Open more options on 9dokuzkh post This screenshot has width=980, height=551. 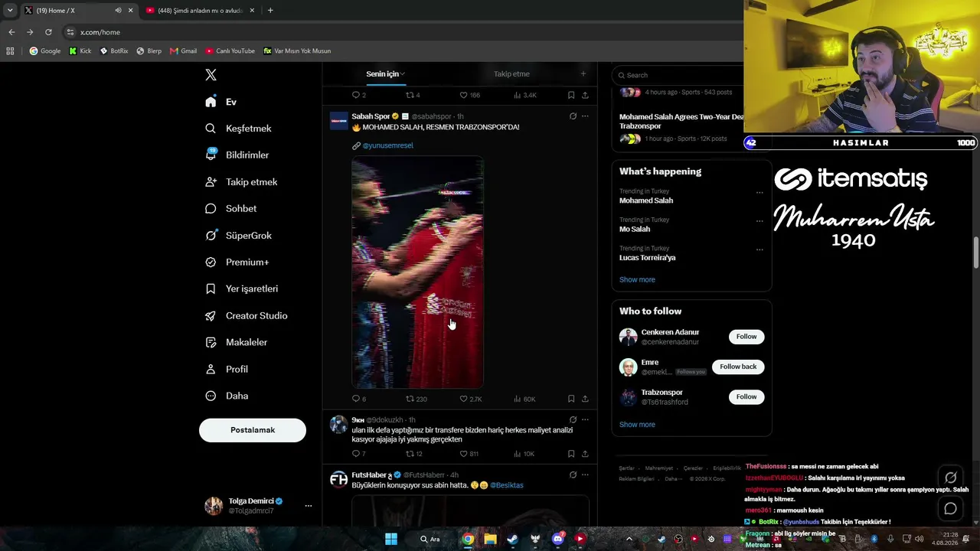click(585, 420)
